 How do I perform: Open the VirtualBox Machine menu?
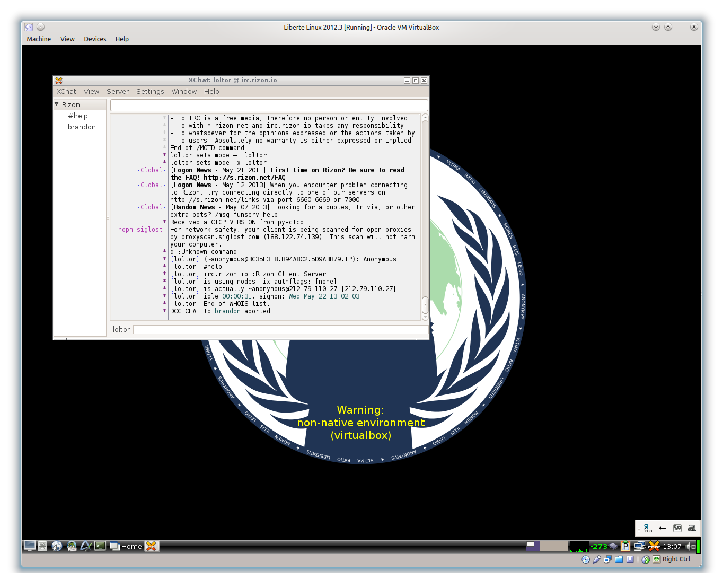[x=39, y=39]
